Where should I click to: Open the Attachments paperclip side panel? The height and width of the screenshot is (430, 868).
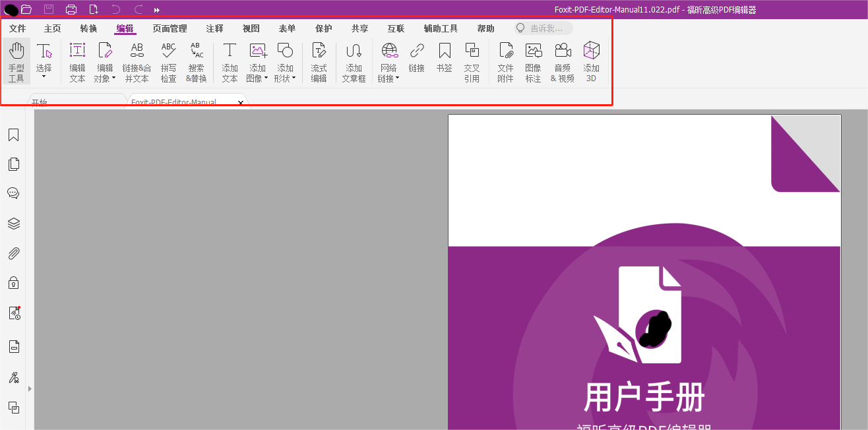click(13, 253)
